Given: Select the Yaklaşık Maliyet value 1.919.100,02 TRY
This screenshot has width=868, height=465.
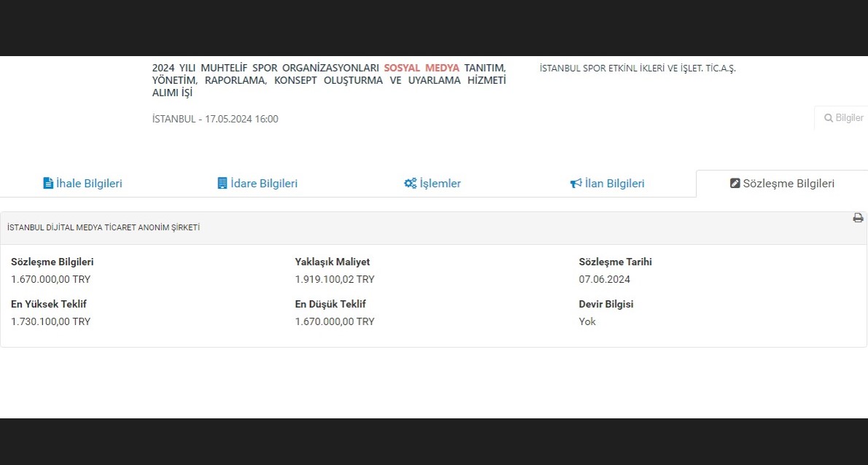Looking at the screenshot, I should (334, 279).
